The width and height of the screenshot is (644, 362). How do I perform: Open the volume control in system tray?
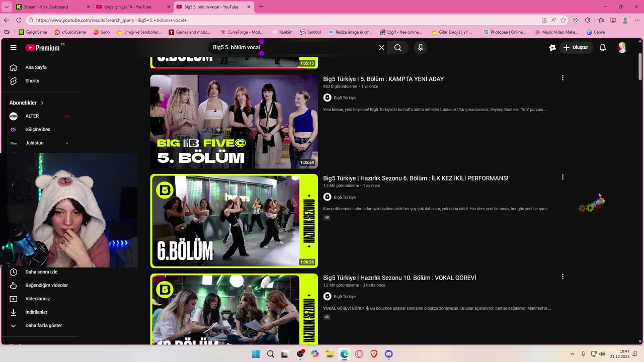tap(602, 354)
